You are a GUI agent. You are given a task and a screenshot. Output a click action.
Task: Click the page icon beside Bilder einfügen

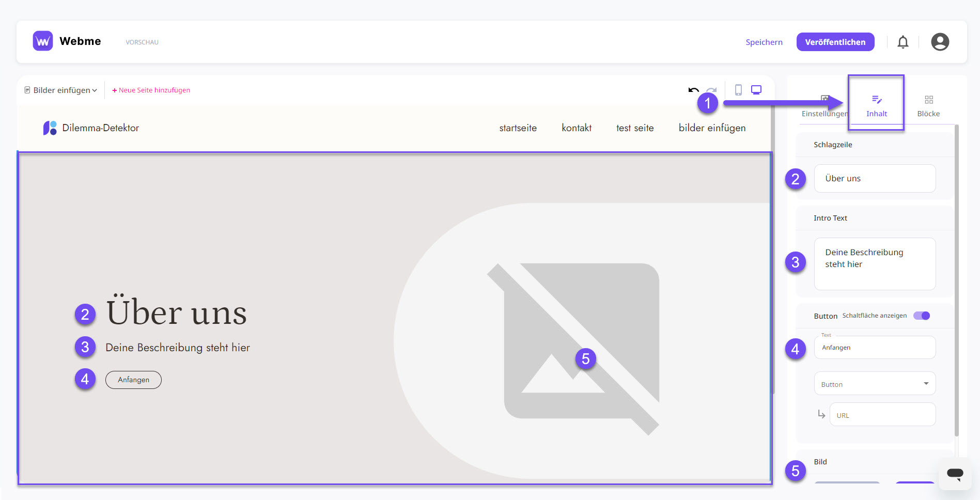[27, 90]
